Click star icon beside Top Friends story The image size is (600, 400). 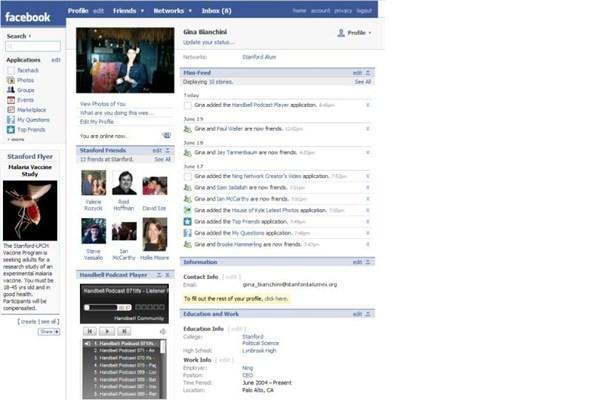point(188,222)
